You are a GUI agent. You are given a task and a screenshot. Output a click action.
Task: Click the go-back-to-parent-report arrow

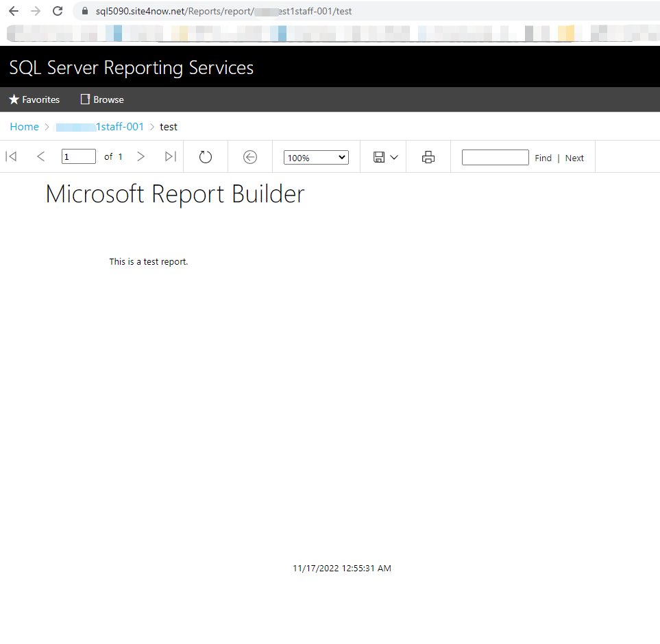[249, 156]
